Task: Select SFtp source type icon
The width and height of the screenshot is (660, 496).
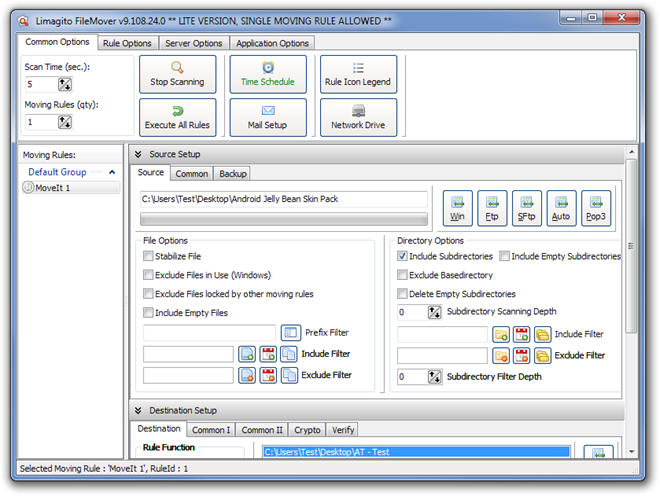Action: click(x=527, y=208)
